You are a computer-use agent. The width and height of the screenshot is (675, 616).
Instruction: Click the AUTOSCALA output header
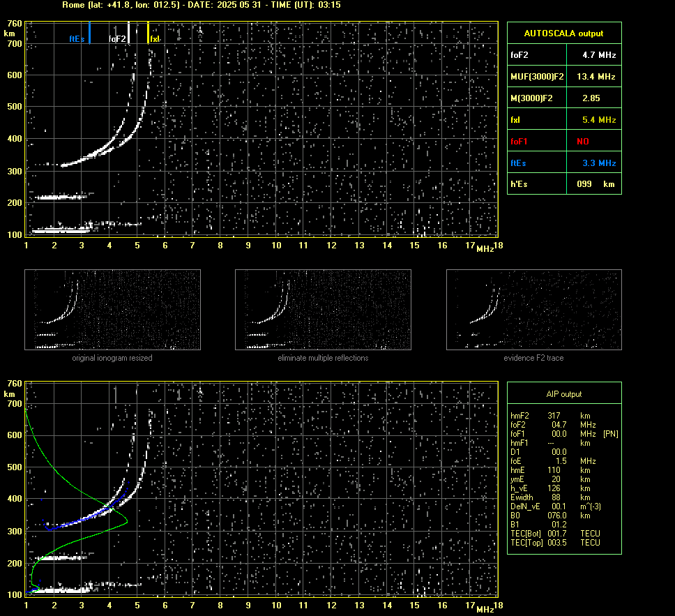563,33
